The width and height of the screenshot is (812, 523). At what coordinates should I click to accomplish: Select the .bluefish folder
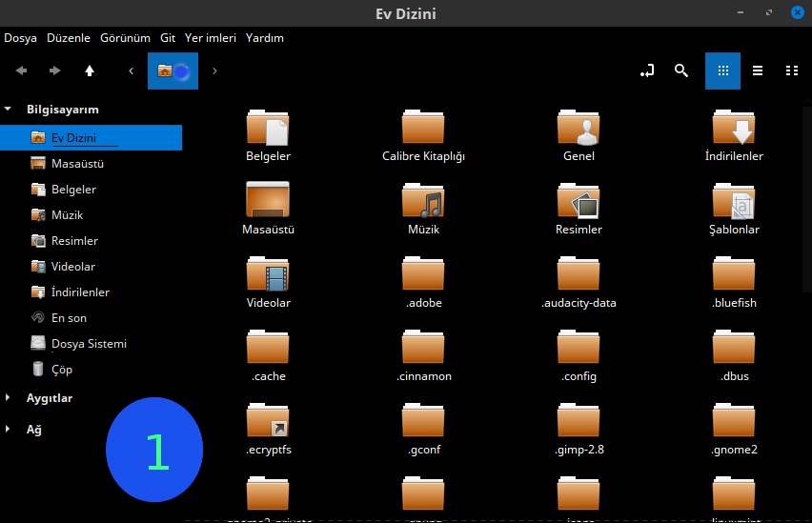(x=734, y=274)
